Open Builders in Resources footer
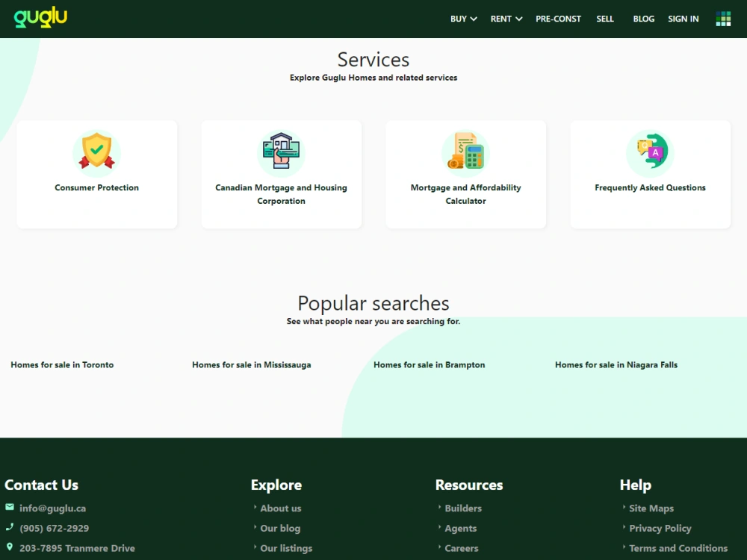Screen dimensions: 747x560 coord(463,508)
